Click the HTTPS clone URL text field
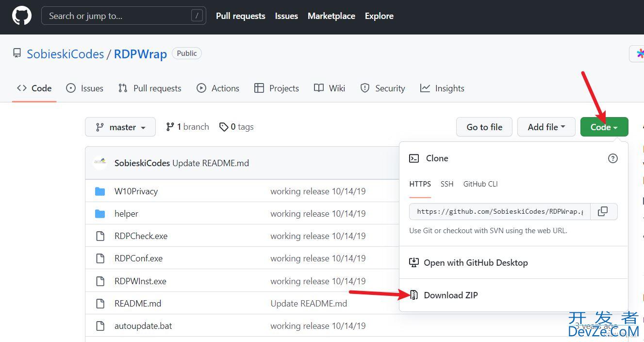 pos(500,211)
